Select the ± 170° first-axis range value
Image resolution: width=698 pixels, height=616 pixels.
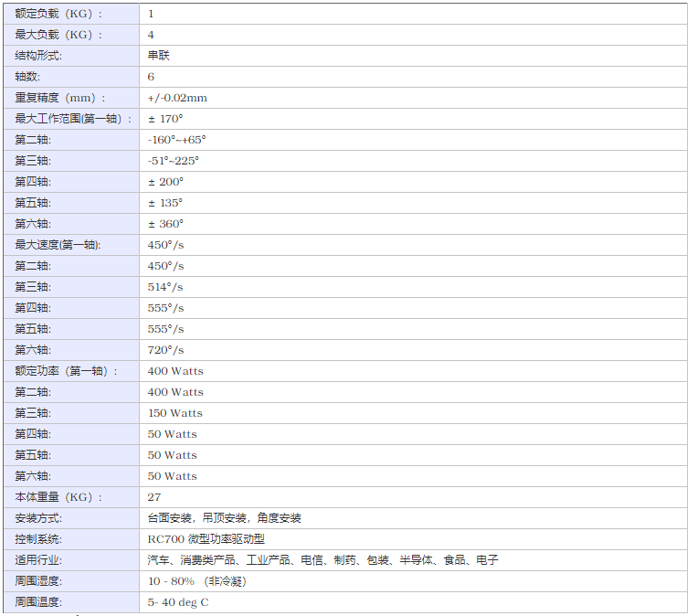pyautogui.click(x=165, y=119)
